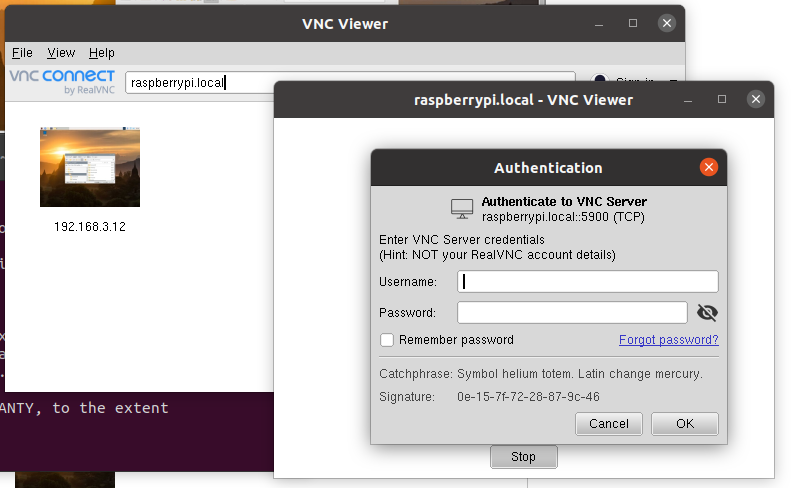Click the Signature value 0e-15-7f-72-28-87-9c-46

coord(528,397)
